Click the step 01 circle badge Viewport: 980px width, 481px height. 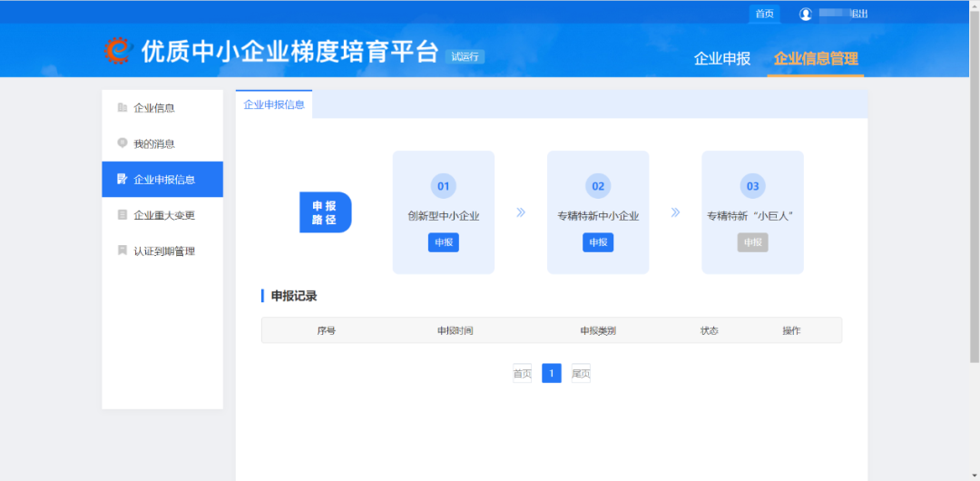click(444, 186)
